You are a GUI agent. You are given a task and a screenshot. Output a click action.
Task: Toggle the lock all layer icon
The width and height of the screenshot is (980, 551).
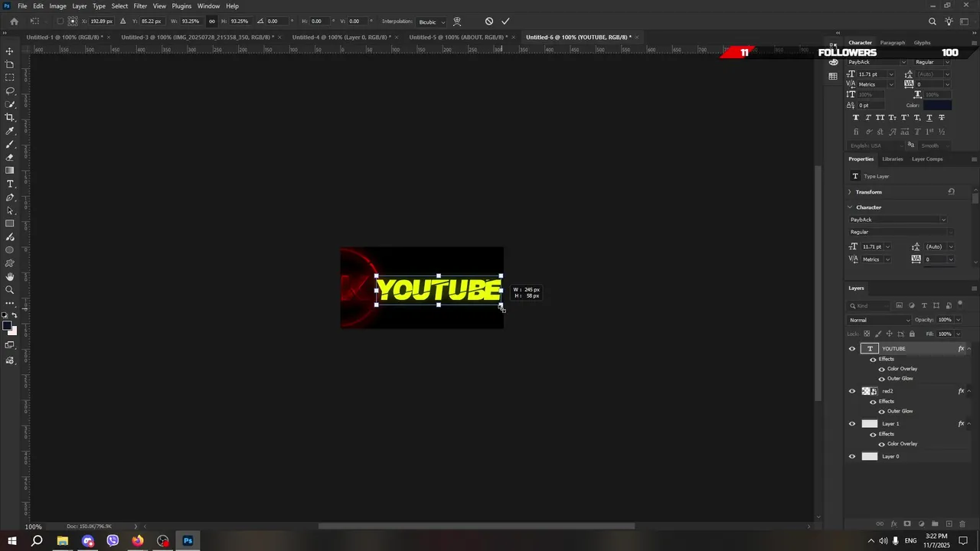coord(911,334)
